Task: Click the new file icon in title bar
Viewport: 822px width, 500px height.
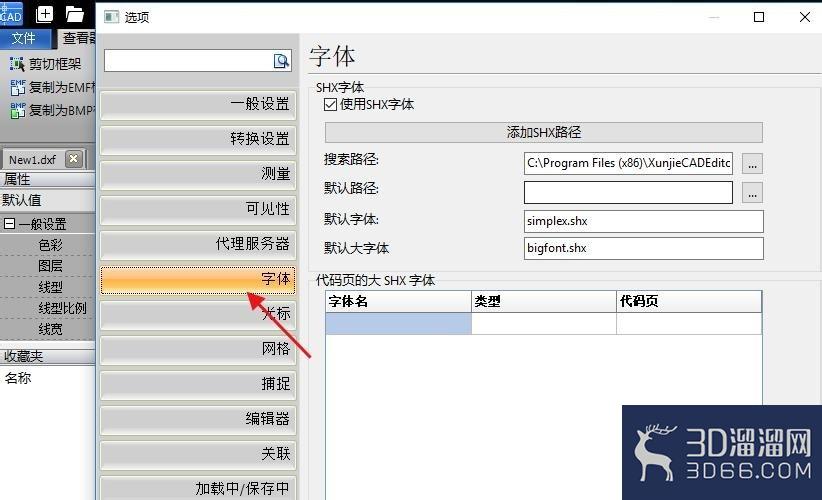Action: [45, 14]
